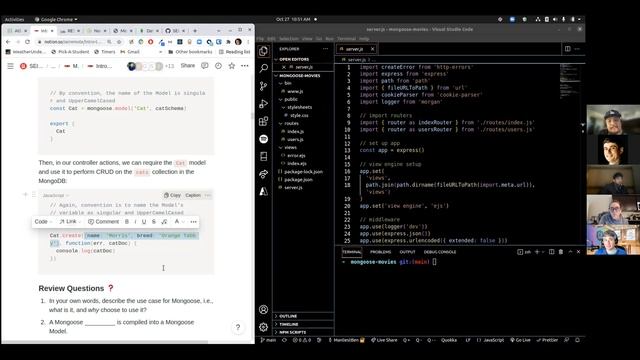Click Prettier in VS Code status bar
The width and height of the screenshot is (640, 360).
coord(547,340)
